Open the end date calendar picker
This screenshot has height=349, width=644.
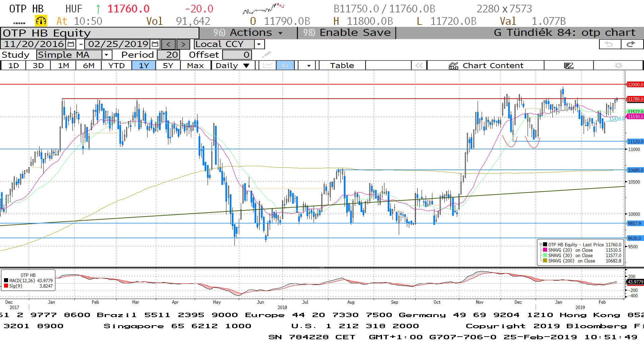click(x=155, y=44)
